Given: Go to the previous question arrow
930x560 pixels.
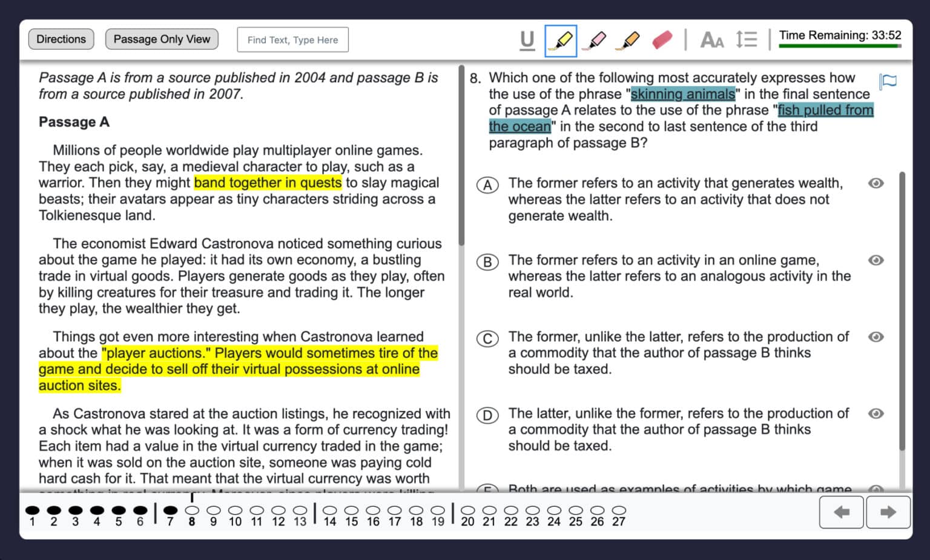Looking at the screenshot, I should coord(842,512).
